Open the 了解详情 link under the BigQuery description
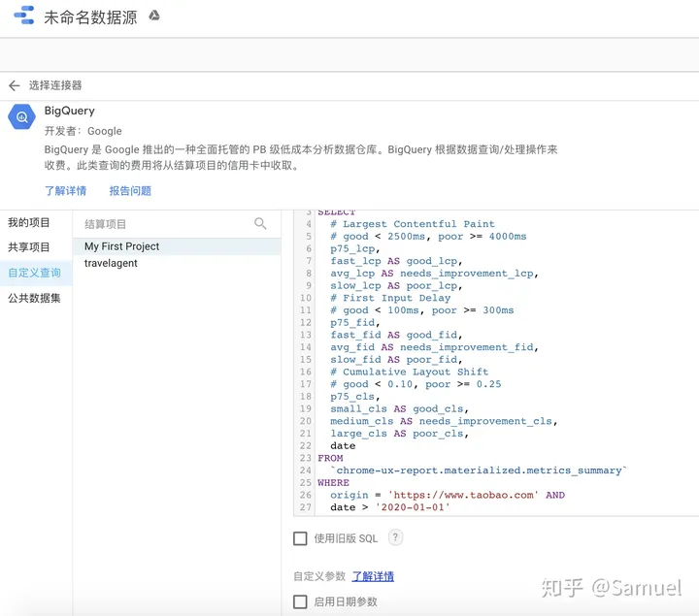 65,190
